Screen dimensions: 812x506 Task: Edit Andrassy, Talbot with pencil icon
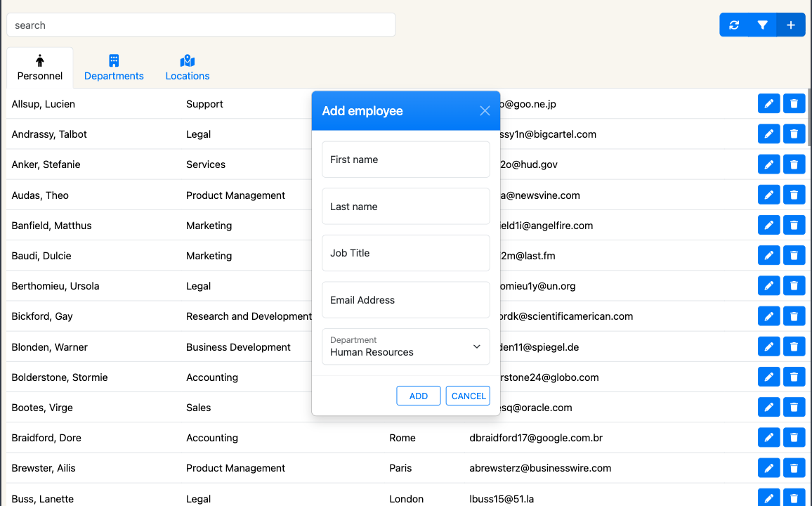click(768, 134)
